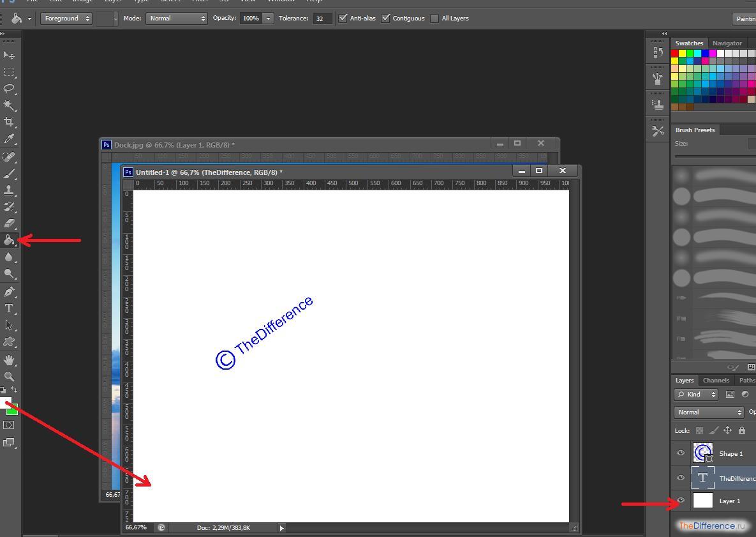The width and height of the screenshot is (756, 537).
Task: Switch to the Channels tab
Action: click(x=716, y=380)
